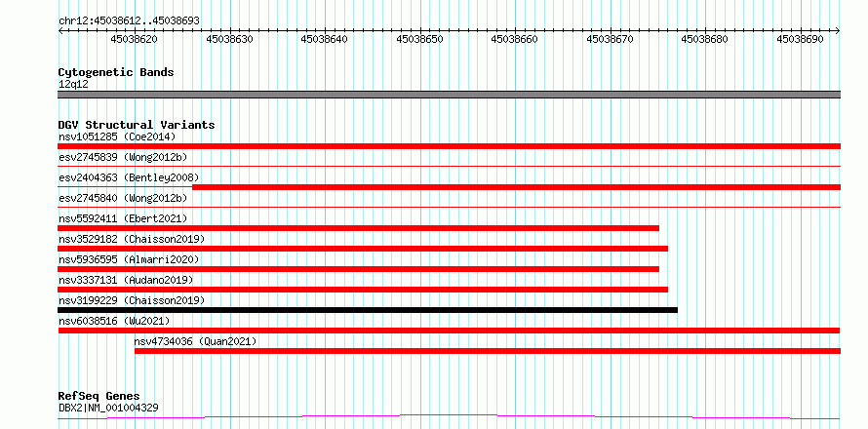Open variant esv2745840 (Wong2012b) label

tap(123, 198)
